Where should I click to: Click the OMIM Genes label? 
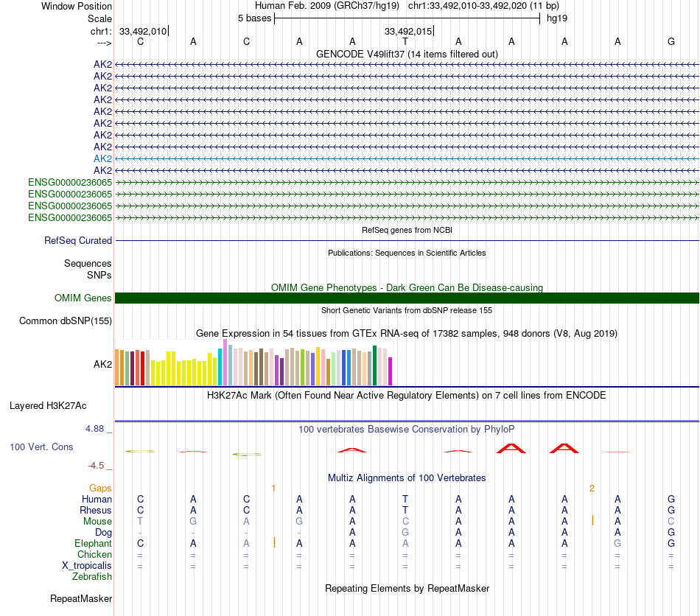[x=83, y=298]
